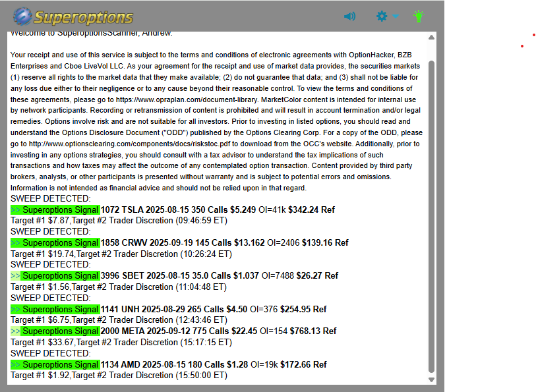Click the green Superoptions Signal tag for TSLA
This screenshot has height=392, width=536.
click(55, 210)
